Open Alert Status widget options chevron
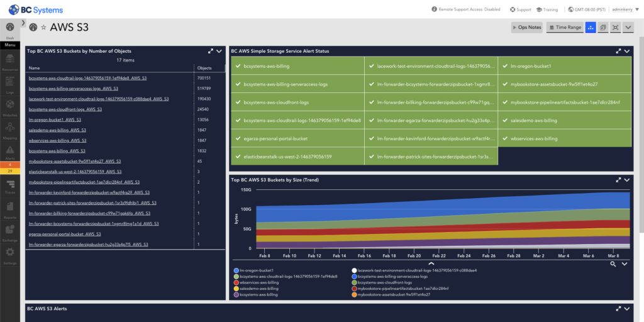 (627, 52)
